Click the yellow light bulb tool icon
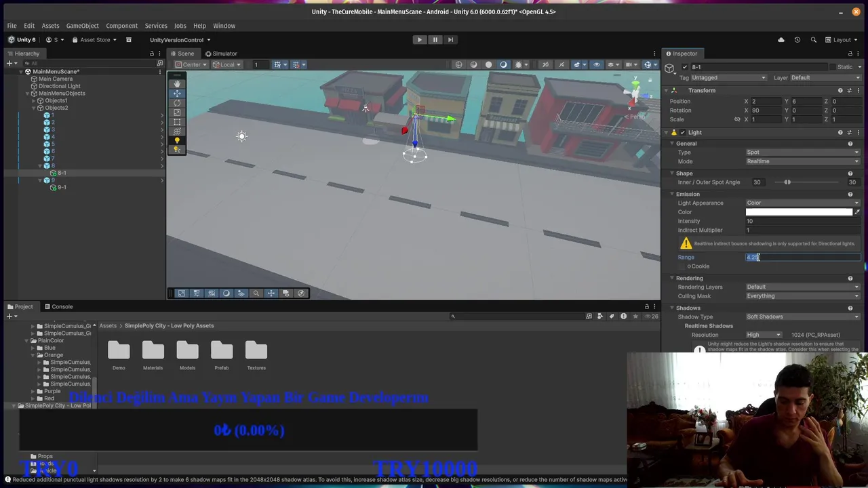This screenshot has height=488, width=868. (177, 140)
